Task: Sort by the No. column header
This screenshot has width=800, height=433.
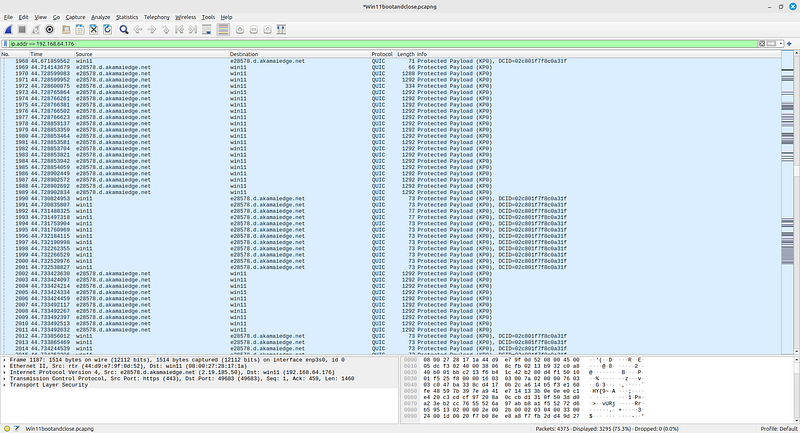Action: 14,54
